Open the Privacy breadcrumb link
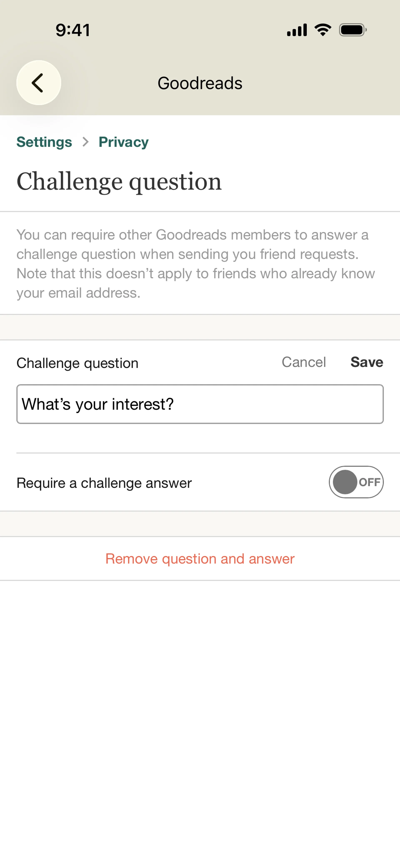The image size is (400, 868). (123, 142)
